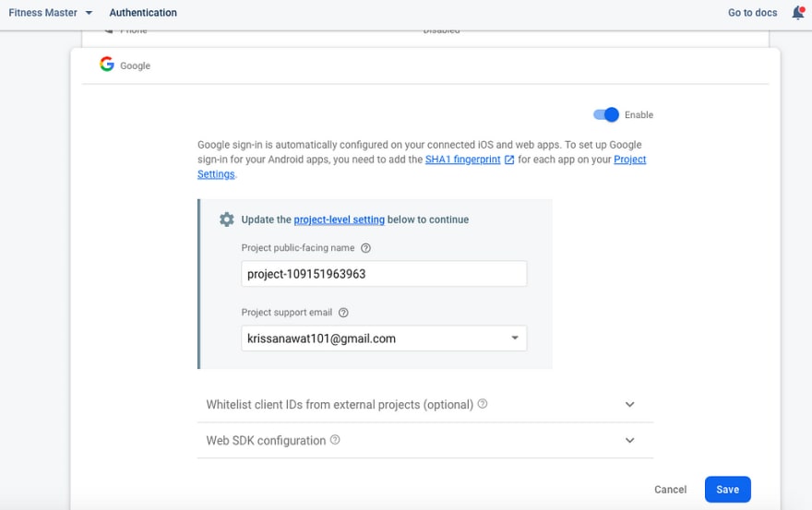Save the Google sign-in settings
812x510 pixels.
pos(728,490)
